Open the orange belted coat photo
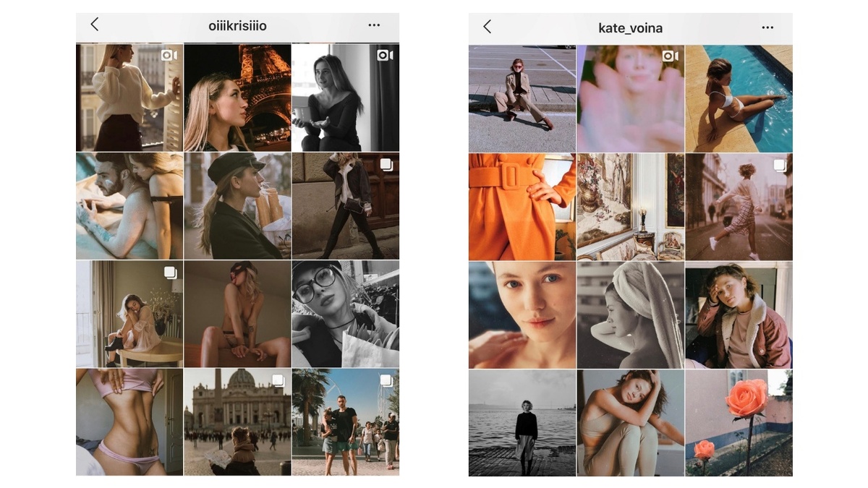This screenshot has height=488, width=868. 522,207
